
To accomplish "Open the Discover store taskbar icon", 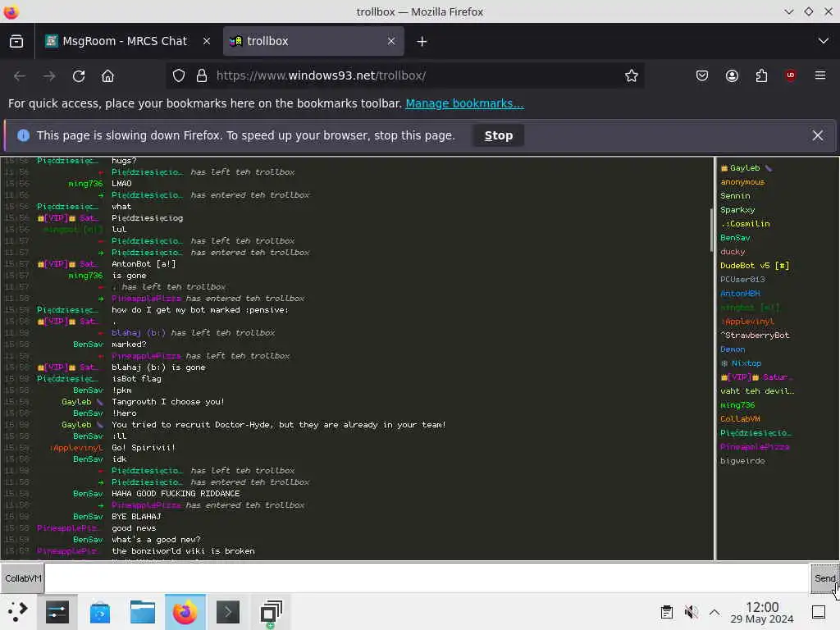I will click(99, 612).
